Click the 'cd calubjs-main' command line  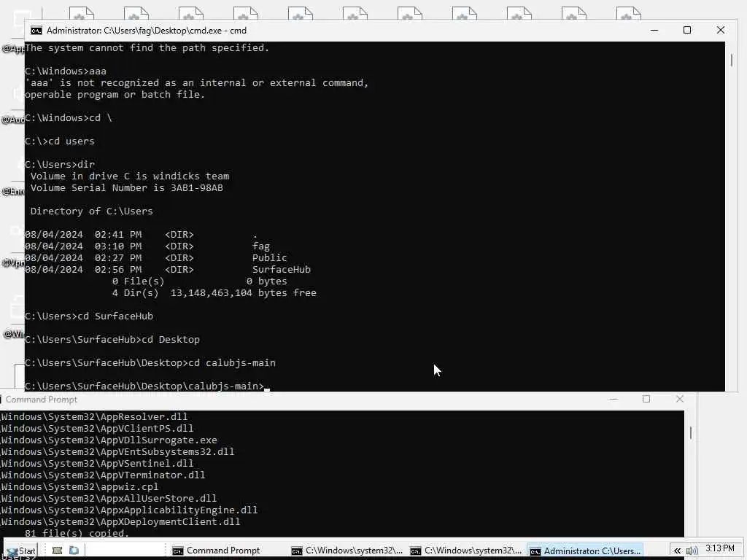pos(150,363)
